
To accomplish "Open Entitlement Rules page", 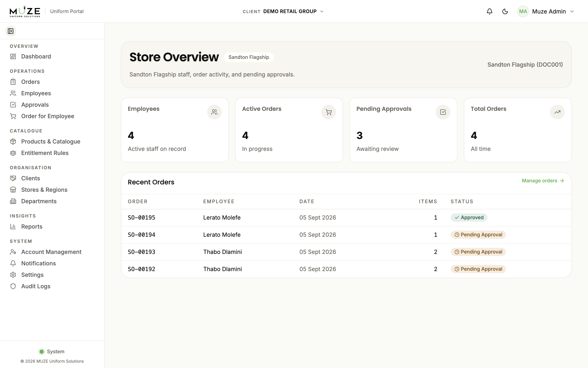I will (45, 153).
